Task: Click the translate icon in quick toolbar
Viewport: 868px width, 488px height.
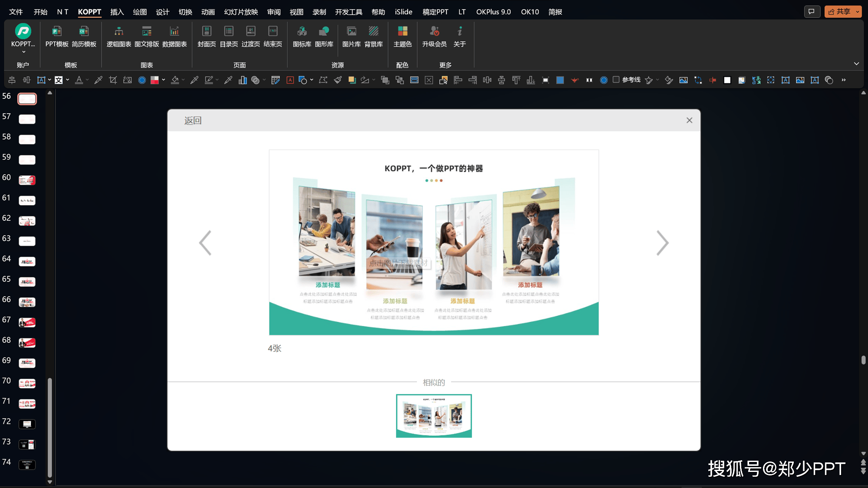Action: click(x=756, y=80)
